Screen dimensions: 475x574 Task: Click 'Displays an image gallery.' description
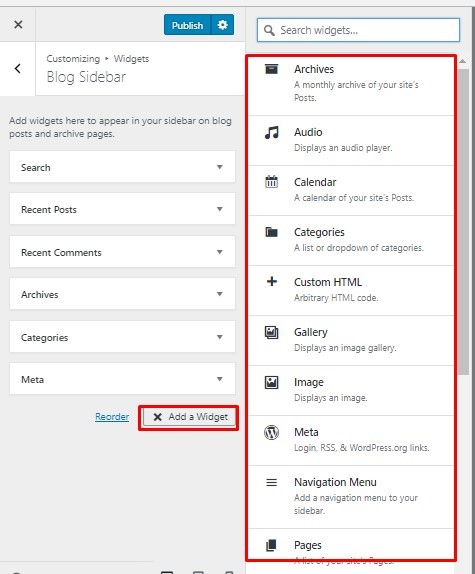[345, 348]
